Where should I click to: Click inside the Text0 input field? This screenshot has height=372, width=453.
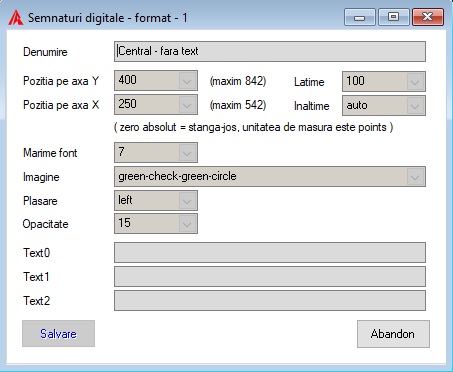point(270,252)
